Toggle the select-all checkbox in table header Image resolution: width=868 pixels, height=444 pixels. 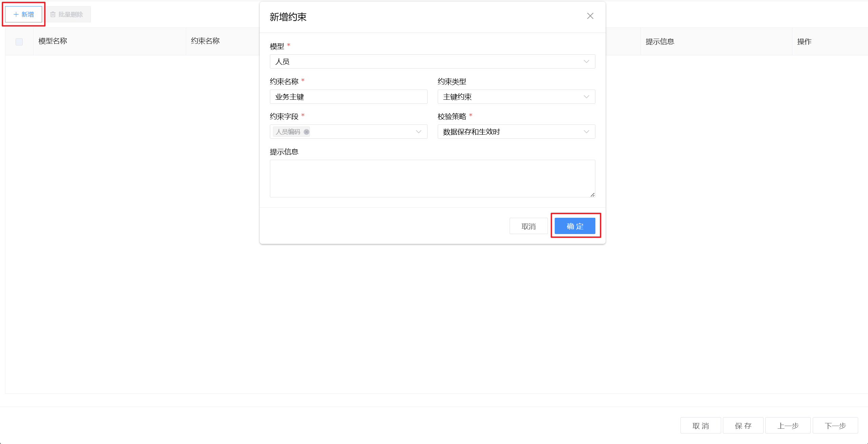(x=19, y=42)
